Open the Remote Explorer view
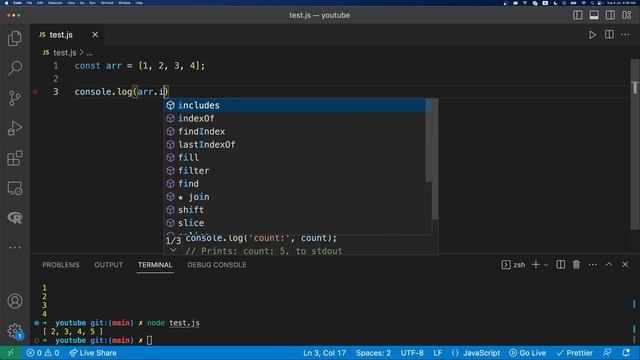640x360 pixels. 15,189
